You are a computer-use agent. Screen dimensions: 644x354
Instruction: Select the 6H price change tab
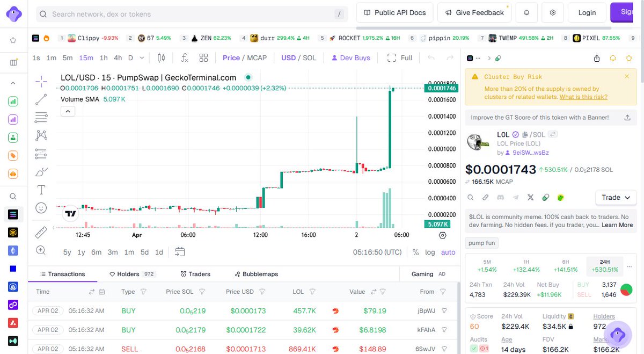(566, 266)
